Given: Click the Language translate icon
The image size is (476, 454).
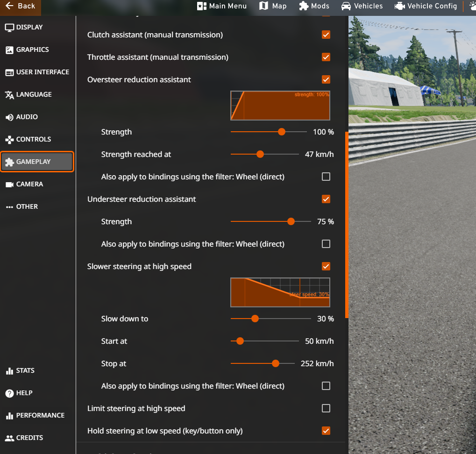Looking at the screenshot, I should point(9,95).
